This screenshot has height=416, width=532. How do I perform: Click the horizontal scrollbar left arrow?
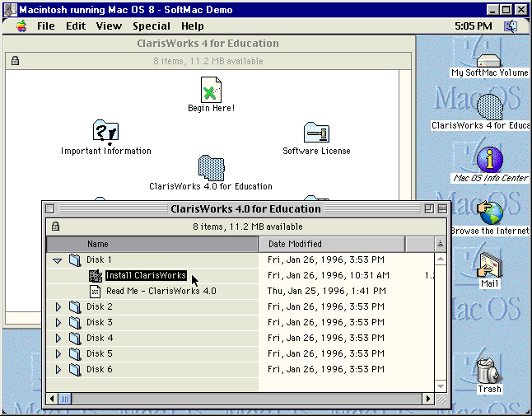click(52, 399)
